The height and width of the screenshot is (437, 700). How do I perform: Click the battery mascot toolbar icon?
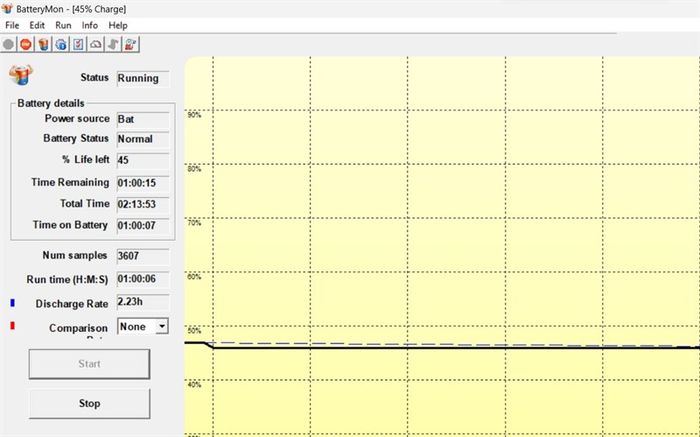pos(43,44)
